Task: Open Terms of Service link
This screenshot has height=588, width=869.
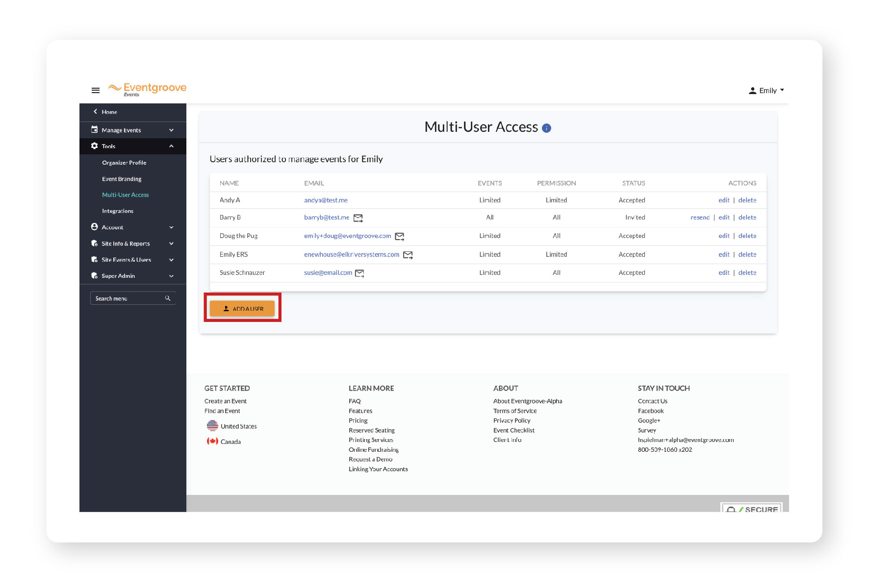Action: click(x=515, y=411)
